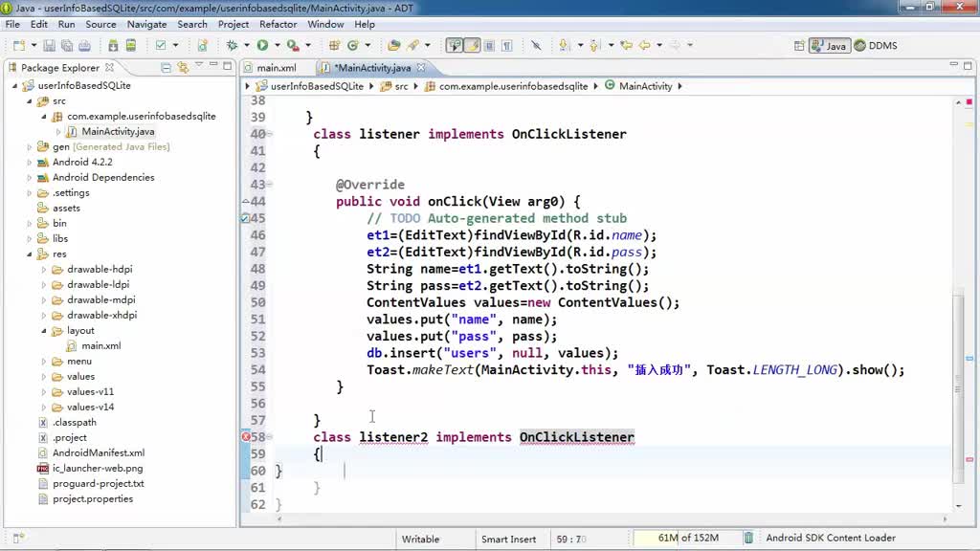
Task: Collapse the res folder node
Action: [x=30, y=254]
